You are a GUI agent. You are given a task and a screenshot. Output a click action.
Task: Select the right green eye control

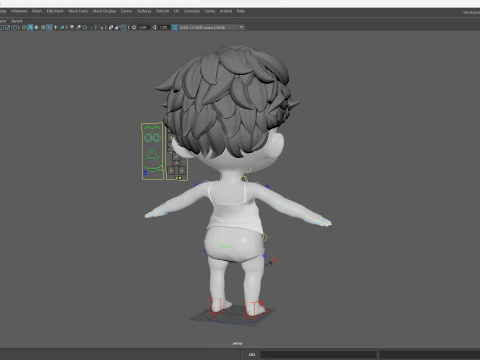(x=157, y=137)
